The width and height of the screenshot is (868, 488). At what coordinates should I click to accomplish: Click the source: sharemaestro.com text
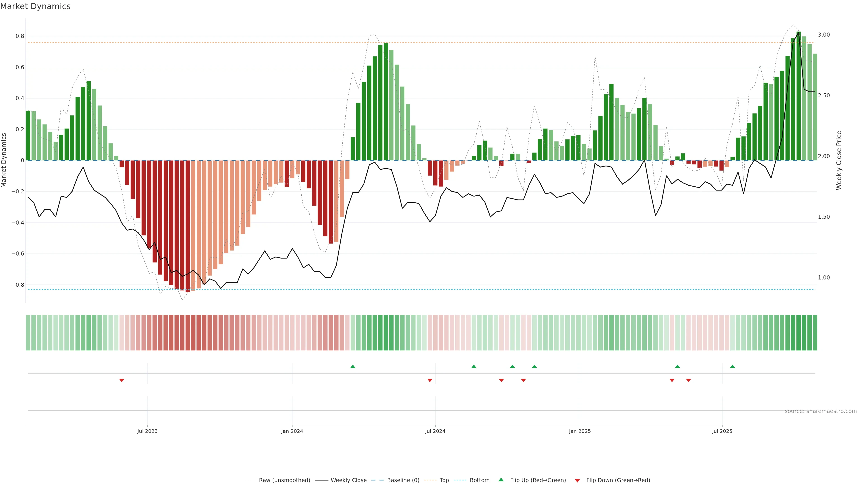tap(821, 411)
